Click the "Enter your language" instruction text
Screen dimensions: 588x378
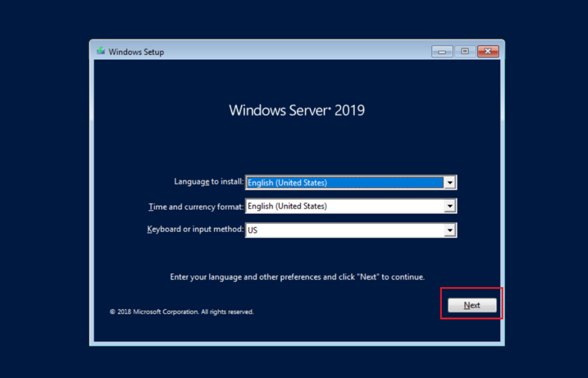[x=297, y=277]
